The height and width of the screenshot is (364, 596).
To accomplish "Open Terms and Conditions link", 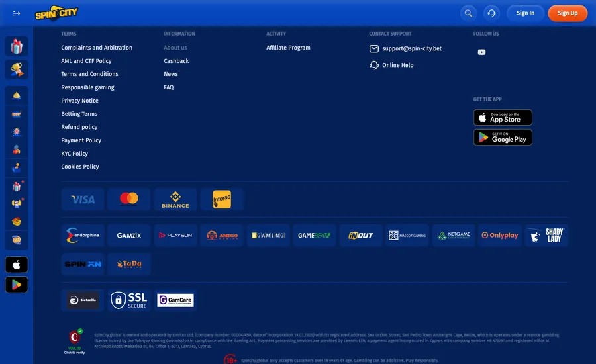I will pyautogui.click(x=89, y=74).
